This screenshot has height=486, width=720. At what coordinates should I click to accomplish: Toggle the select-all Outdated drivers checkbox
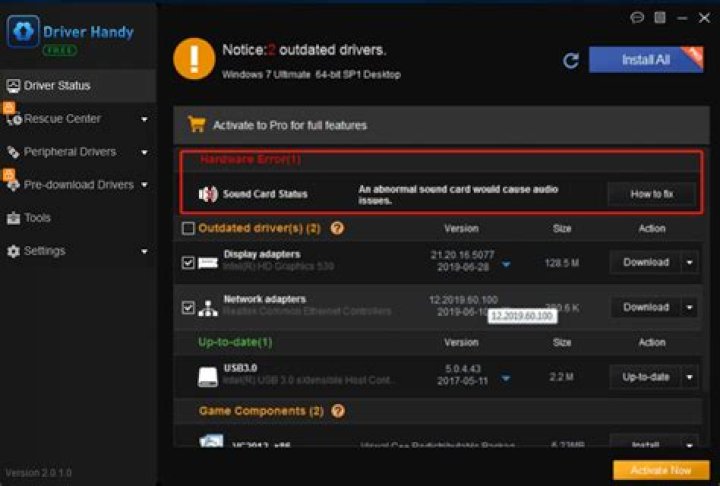click(x=188, y=228)
